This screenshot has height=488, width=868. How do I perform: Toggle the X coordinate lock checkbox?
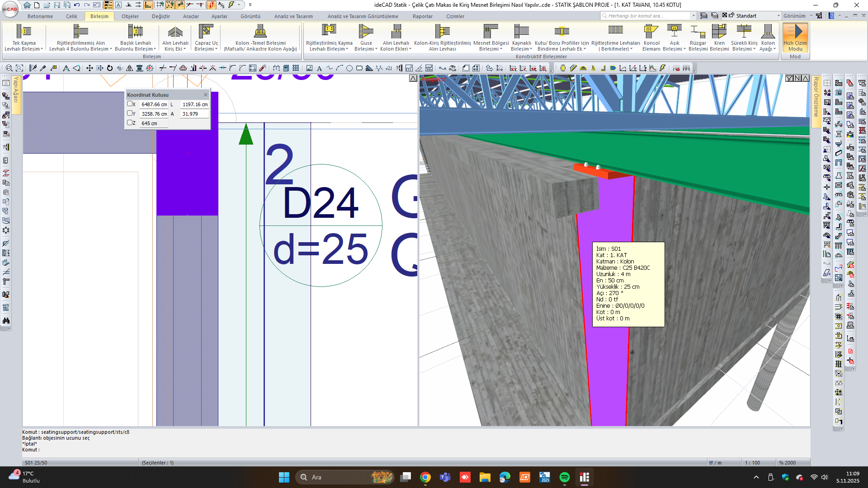tap(130, 104)
